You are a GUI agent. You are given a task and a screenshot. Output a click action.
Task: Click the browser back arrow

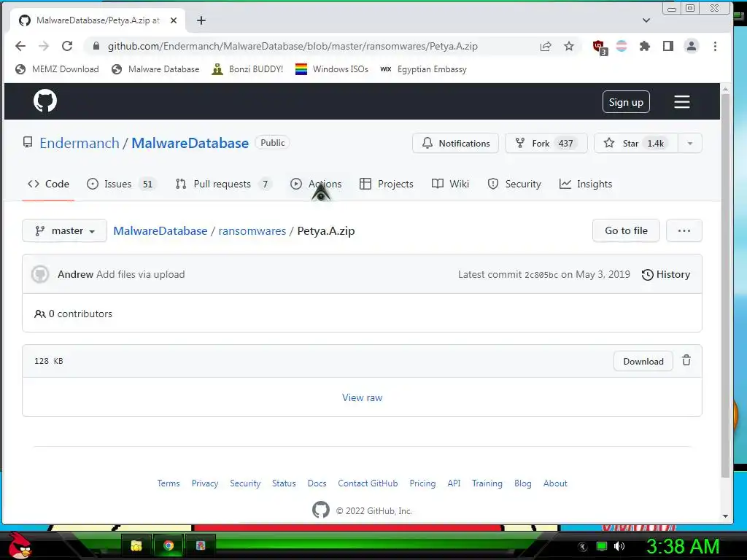pos(20,46)
